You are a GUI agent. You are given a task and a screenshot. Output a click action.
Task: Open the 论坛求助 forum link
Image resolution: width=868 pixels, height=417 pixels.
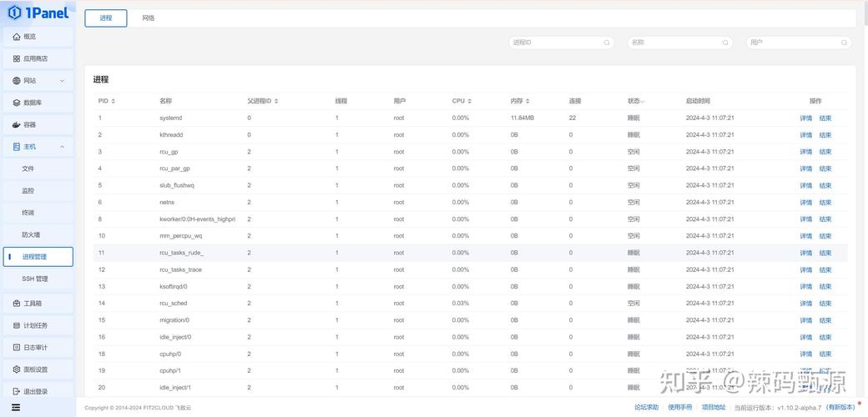tap(647, 407)
